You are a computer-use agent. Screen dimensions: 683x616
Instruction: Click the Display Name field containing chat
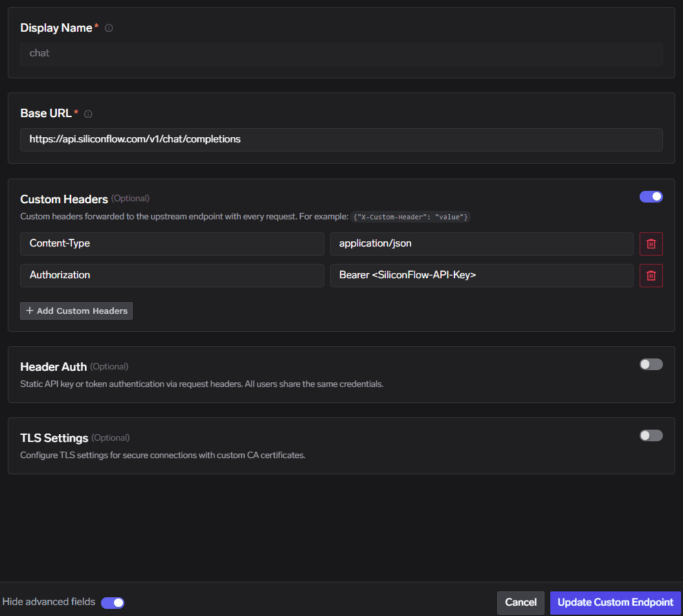point(342,54)
